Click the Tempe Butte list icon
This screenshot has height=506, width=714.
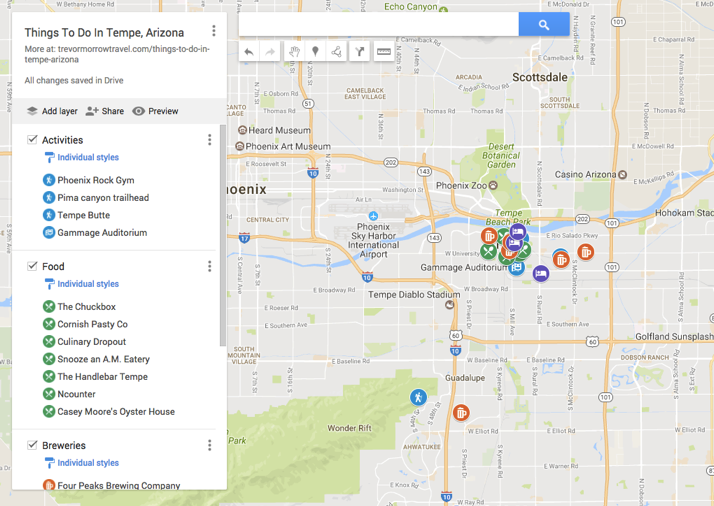click(49, 215)
